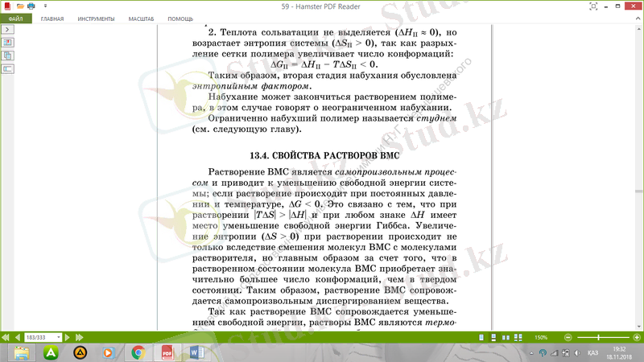Screen dimensions: 644x362
Task: Go to the first page
Action: point(6,337)
